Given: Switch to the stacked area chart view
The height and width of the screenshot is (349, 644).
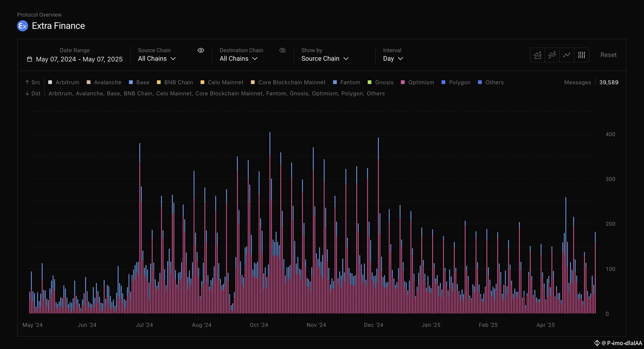Looking at the screenshot, I should pyautogui.click(x=538, y=55).
